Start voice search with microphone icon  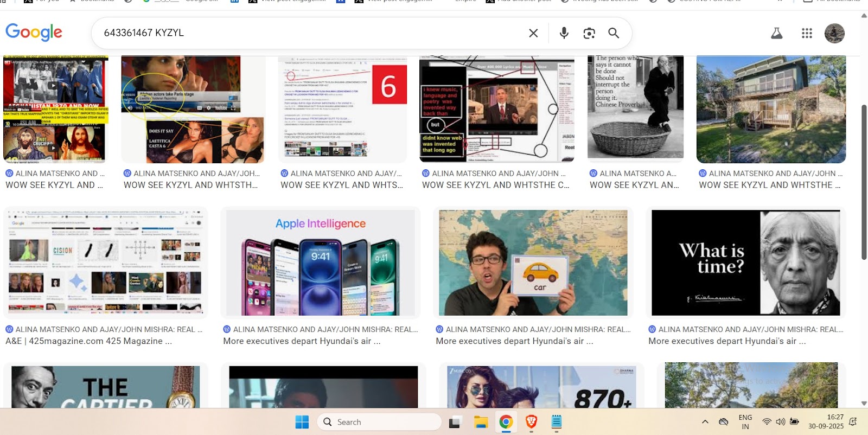pos(564,33)
